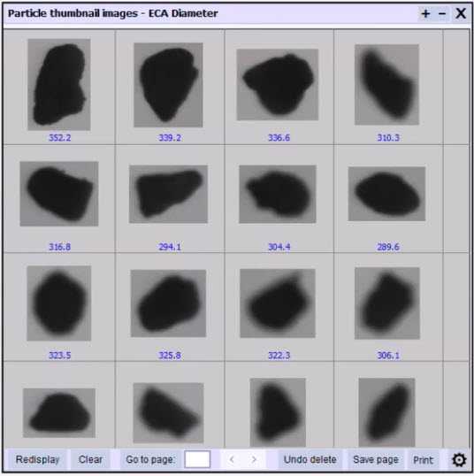Select the particle thumbnail labeled 316.8

59,194
